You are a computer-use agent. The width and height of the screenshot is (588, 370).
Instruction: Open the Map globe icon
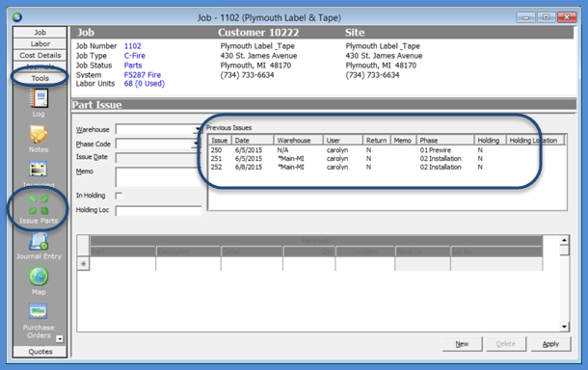click(x=39, y=277)
